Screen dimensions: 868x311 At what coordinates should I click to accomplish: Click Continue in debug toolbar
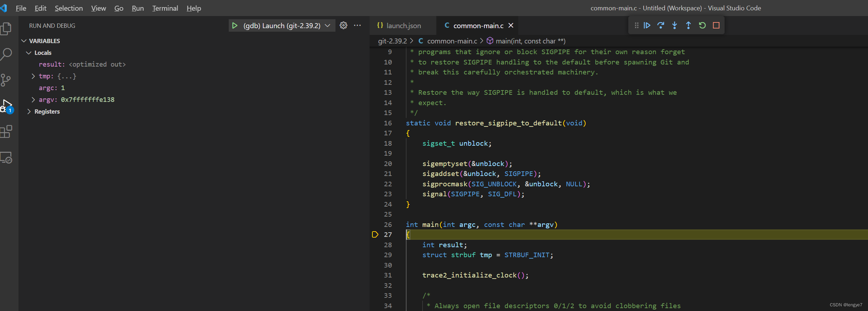click(647, 25)
